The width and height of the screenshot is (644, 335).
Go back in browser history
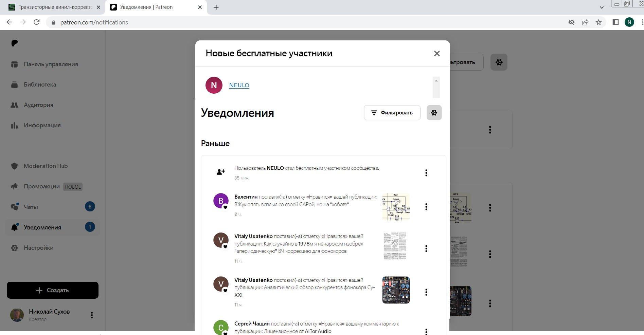point(9,22)
